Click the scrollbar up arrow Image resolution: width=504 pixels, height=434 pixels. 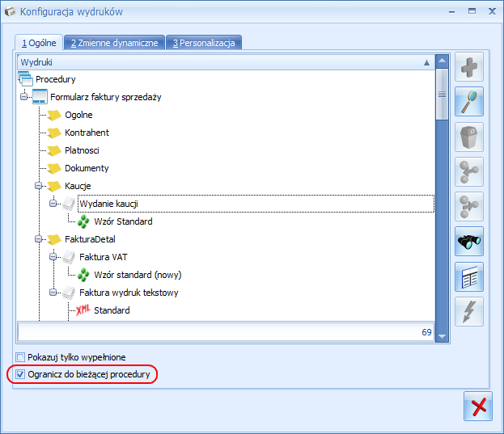[443, 61]
